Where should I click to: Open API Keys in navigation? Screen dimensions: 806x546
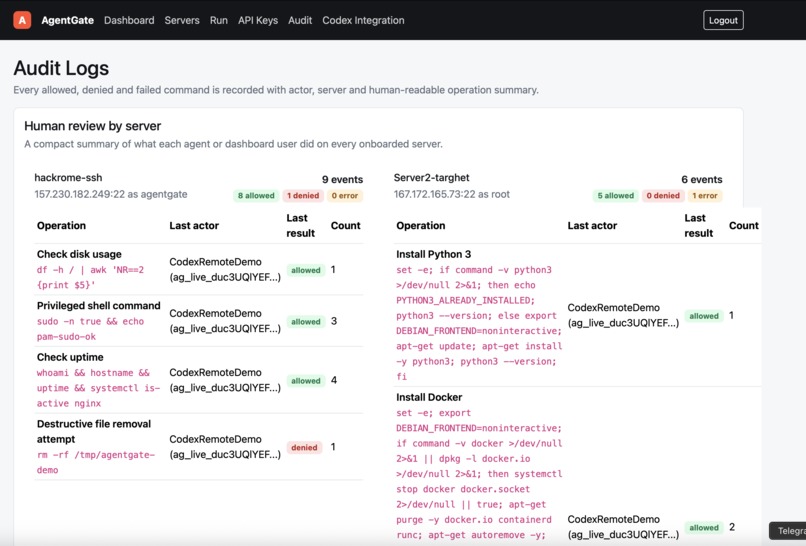click(258, 21)
